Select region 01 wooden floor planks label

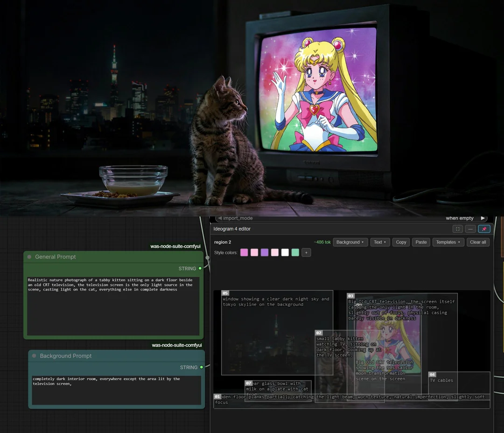(217, 397)
